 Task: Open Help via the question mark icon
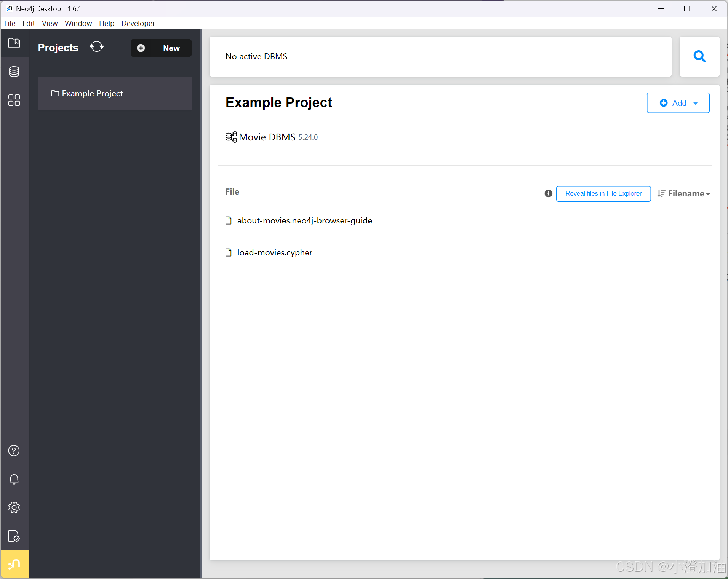(14, 450)
